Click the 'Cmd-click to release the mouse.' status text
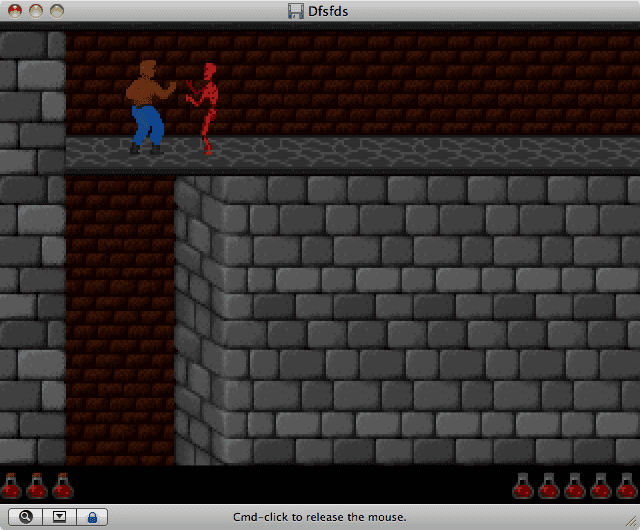This screenshot has width=640, height=530. click(x=320, y=517)
